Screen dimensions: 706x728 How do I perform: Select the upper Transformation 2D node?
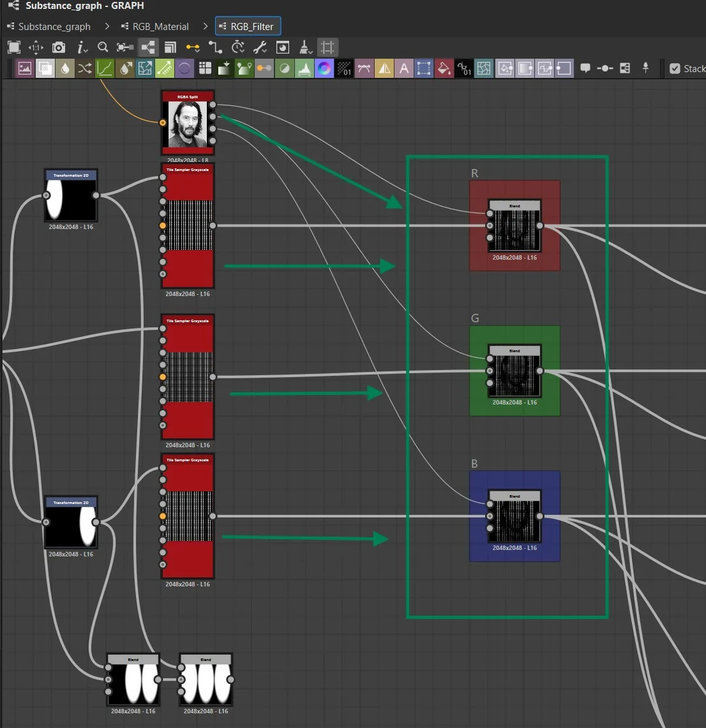click(x=71, y=195)
